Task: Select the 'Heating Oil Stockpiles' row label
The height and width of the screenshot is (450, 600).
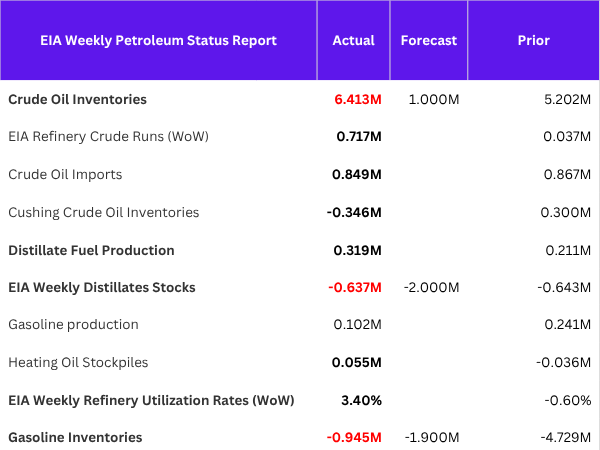Action: (x=78, y=362)
